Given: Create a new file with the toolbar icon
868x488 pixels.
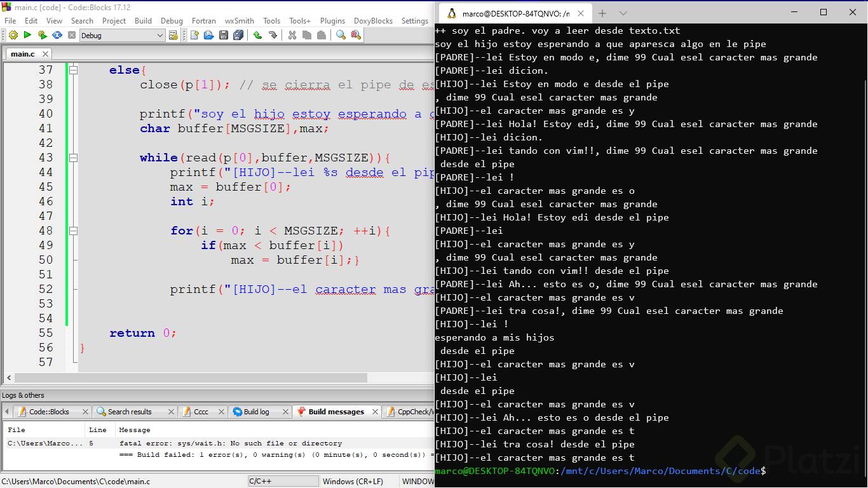Looking at the screenshot, I should [x=194, y=36].
